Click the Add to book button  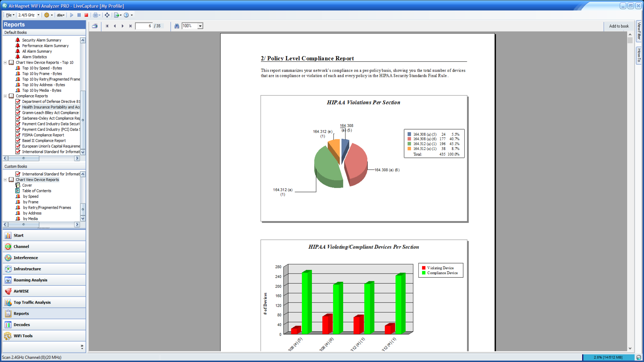pos(619,26)
